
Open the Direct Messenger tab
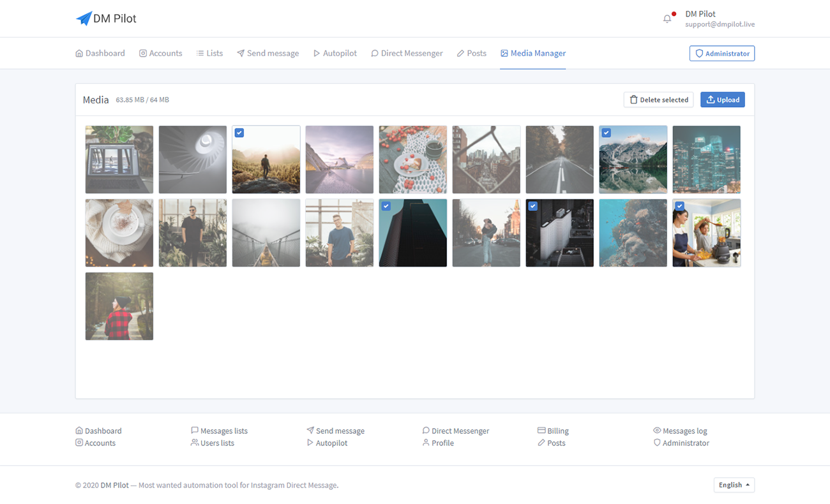(407, 54)
